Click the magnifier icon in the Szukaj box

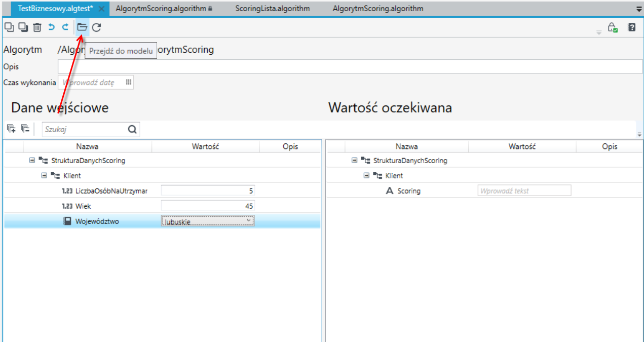click(132, 129)
